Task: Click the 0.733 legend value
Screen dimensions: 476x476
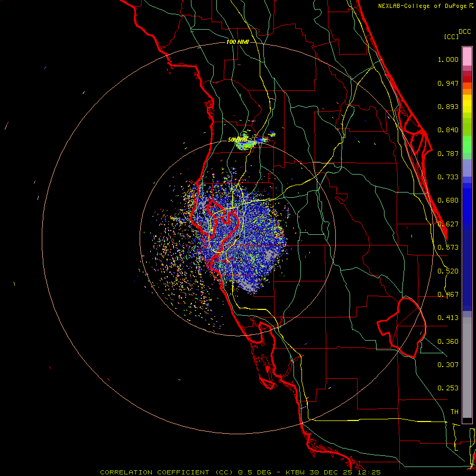Action: [448, 177]
